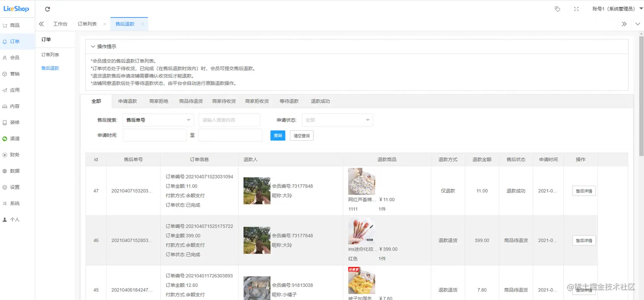Click the 申请时间 end date field

[x=230, y=135]
